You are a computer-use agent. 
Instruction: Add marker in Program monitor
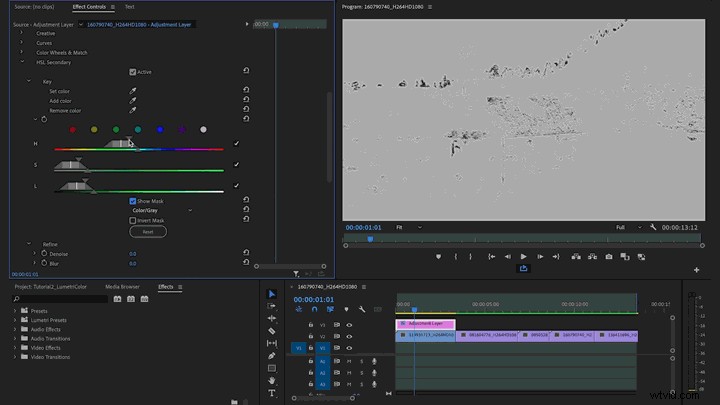coord(439,257)
